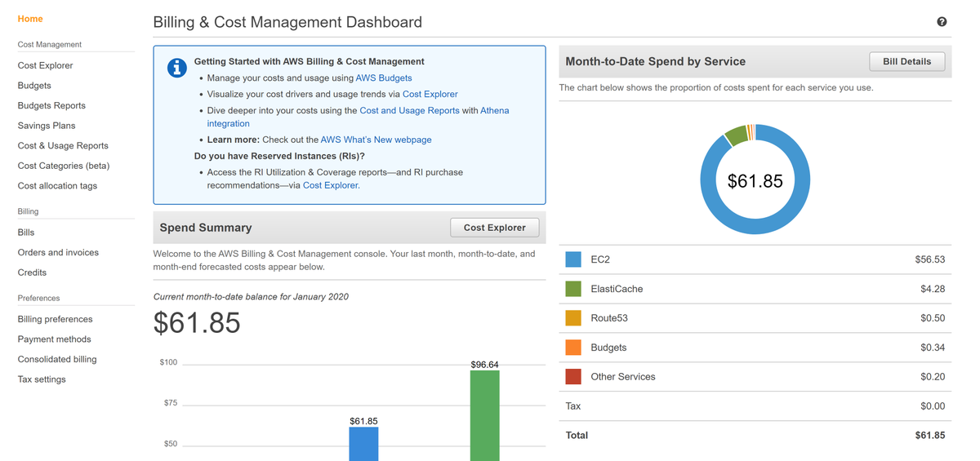Viewport: 980px width, 461px height.
Task: Open the help question mark icon
Action: click(942, 22)
